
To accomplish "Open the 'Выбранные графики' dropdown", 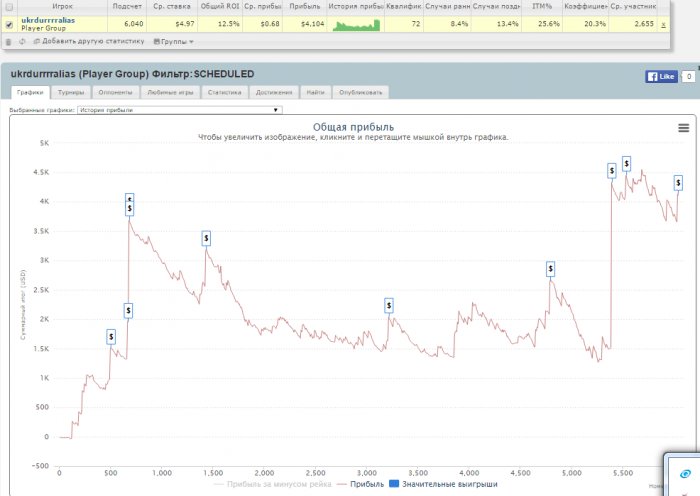I will [x=178, y=110].
